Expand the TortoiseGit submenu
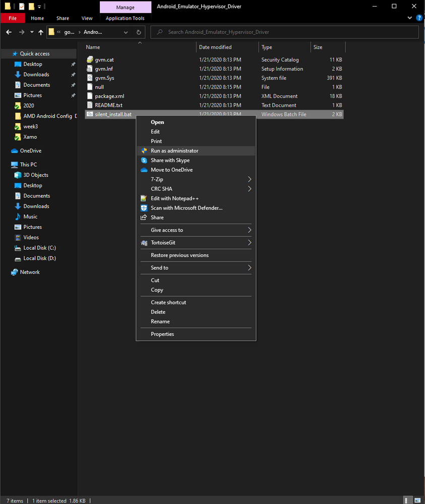Viewport: 425px width, 504px height. click(x=196, y=243)
